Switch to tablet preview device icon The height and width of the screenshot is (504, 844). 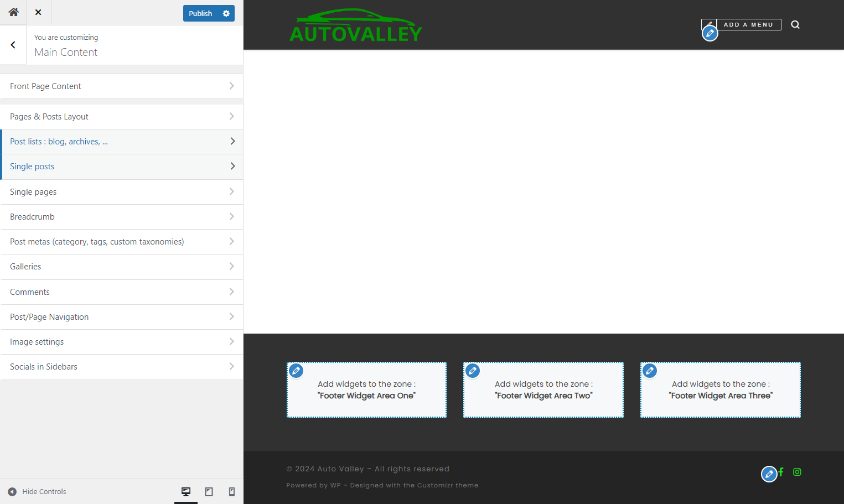[x=209, y=491]
